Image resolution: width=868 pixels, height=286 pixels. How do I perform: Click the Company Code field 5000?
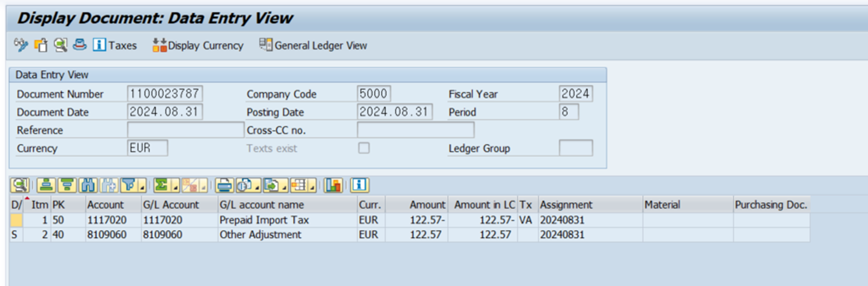(x=374, y=93)
